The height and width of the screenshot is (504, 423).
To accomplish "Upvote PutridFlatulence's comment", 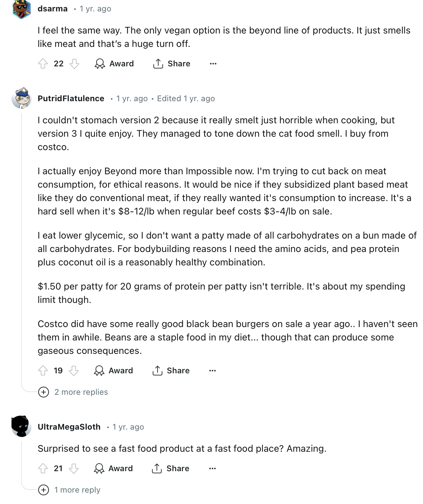I will click(x=43, y=371).
